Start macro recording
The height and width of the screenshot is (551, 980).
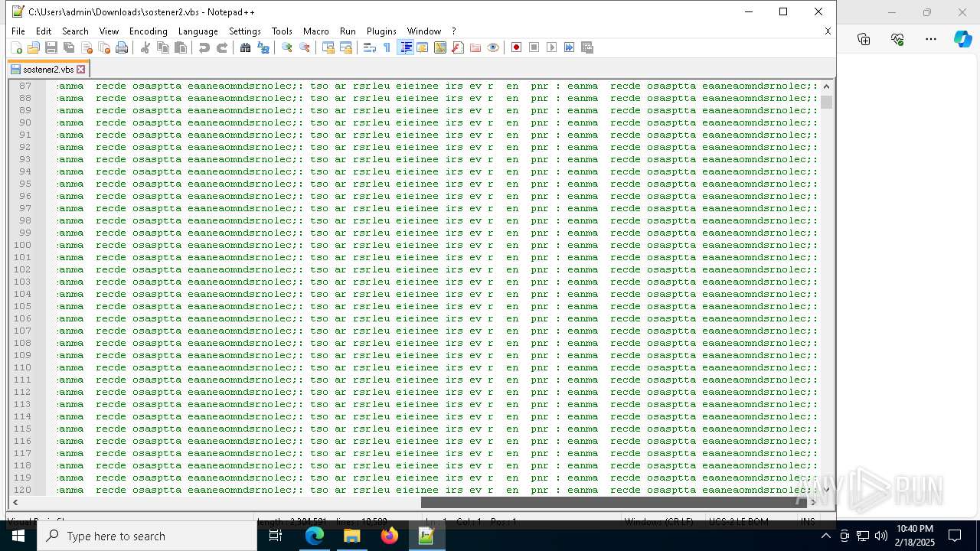click(517, 47)
